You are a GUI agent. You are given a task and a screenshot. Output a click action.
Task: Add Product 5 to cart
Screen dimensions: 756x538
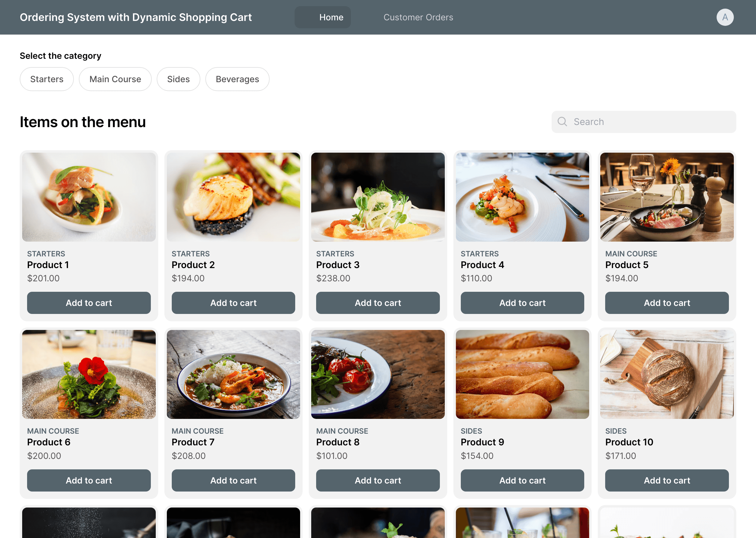click(x=667, y=303)
